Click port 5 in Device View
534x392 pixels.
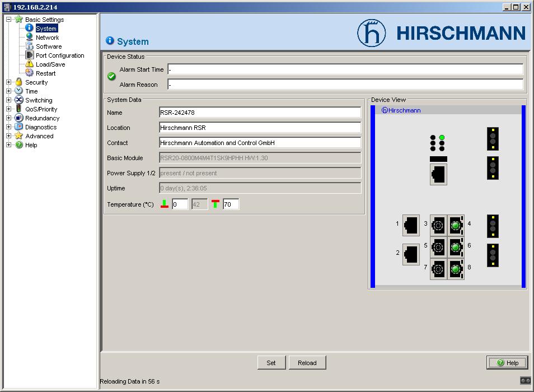click(x=438, y=247)
